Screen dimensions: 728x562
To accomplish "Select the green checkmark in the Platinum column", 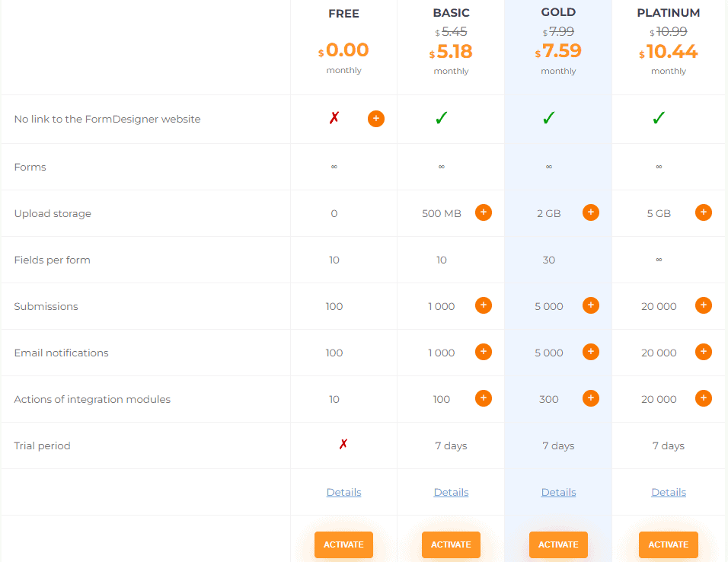I will pyautogui.click(x=658, y=119).
